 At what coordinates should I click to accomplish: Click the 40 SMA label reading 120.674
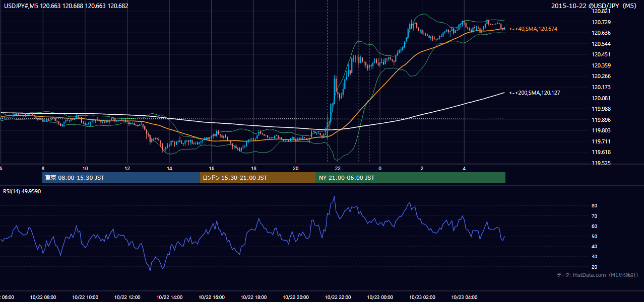tap(533, 29)
